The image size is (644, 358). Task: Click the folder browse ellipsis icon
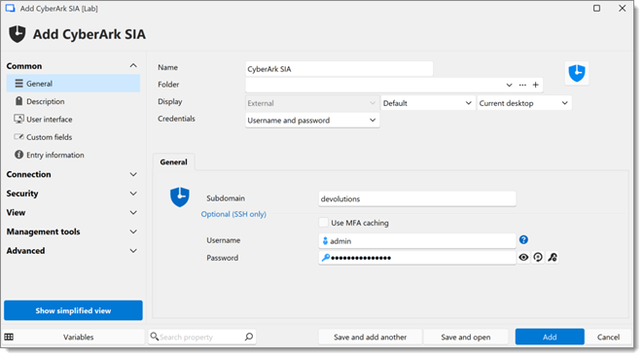click(x=522, y=85)
